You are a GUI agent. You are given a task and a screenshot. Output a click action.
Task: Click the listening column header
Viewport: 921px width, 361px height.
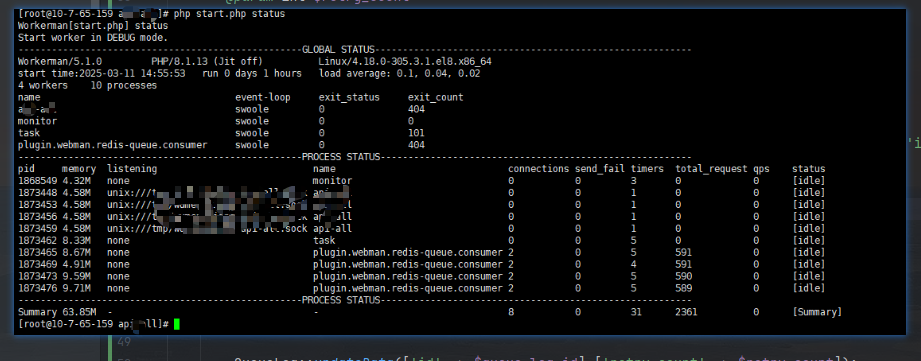[x=132, y=169]
